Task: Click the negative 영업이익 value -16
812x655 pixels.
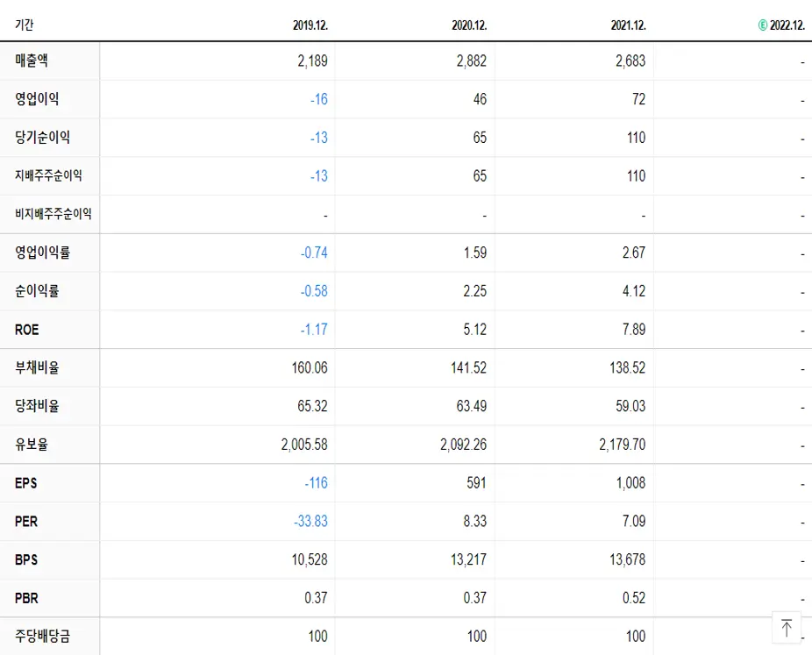Action: (x=319, y=99)
